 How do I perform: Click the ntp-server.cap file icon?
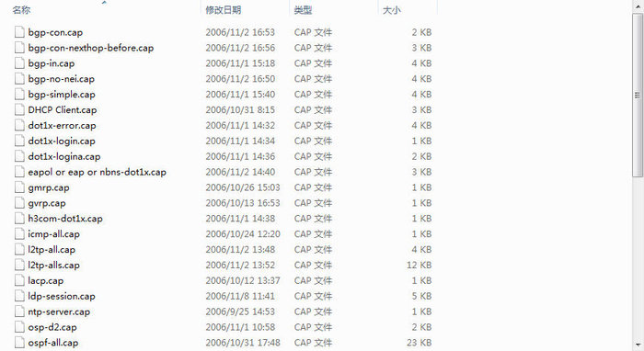click(19, 311)
